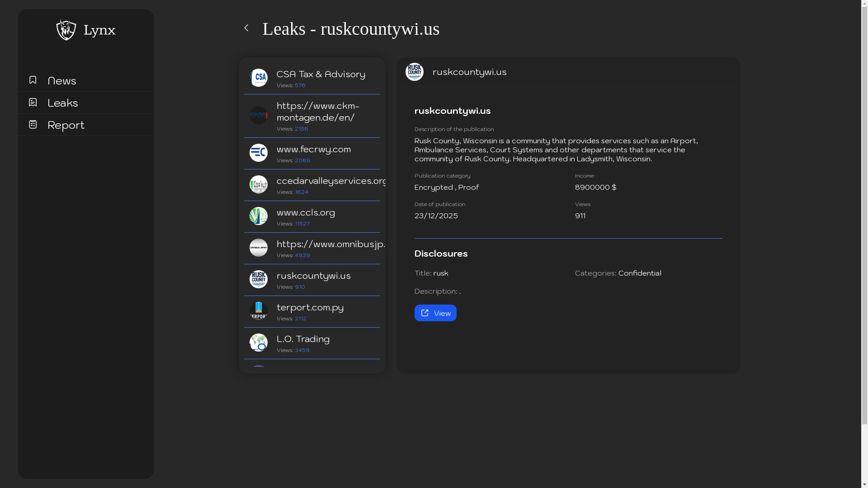868x488 pixels.
Task: Click the L.O. Trading globe icon
Action: click(259, 343)
